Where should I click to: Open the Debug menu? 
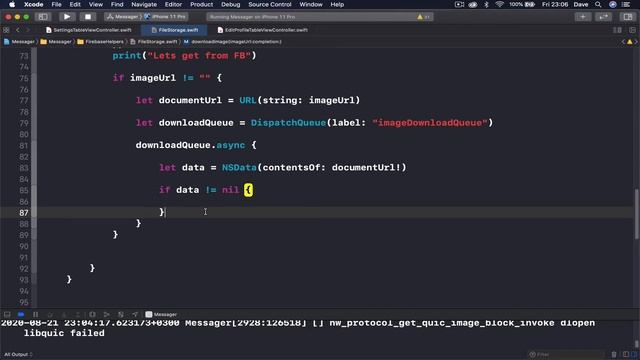click(231, 4)
